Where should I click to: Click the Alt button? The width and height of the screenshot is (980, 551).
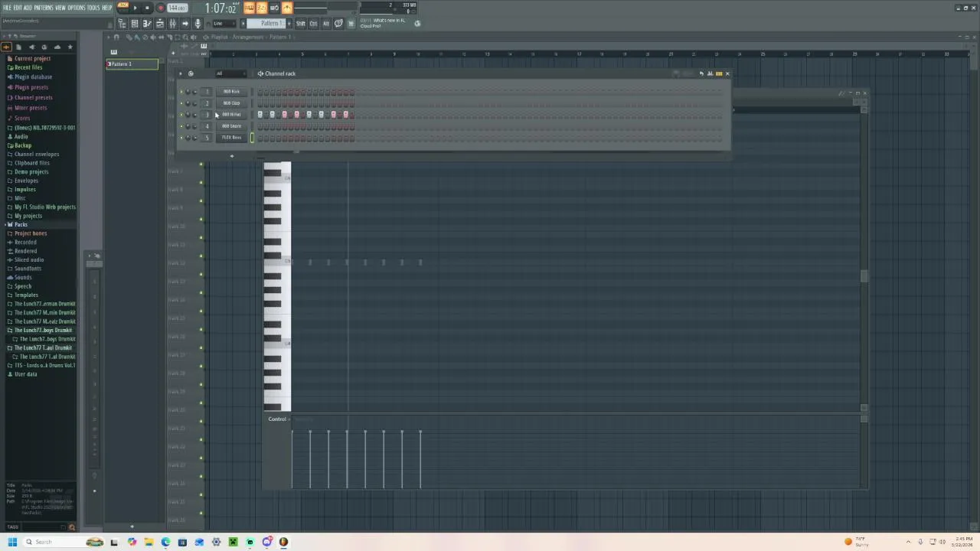coord(325,23)
